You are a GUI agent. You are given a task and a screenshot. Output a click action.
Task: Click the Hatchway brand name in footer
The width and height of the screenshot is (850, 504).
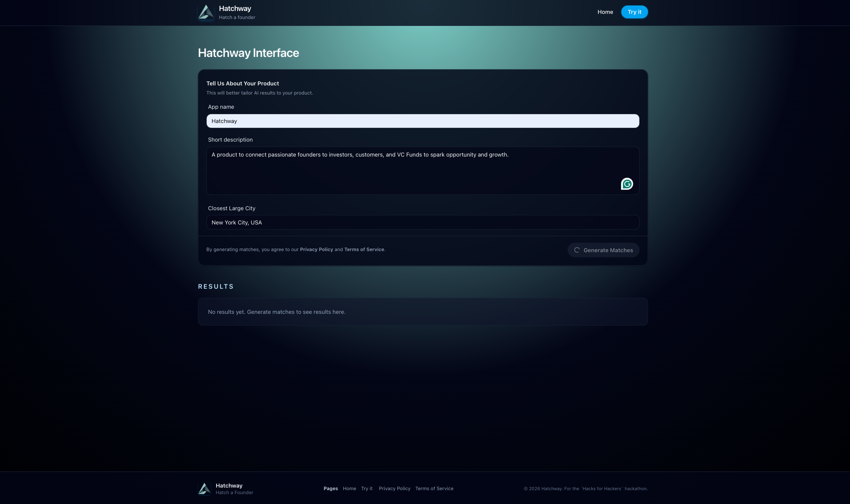tap(229, 486)
